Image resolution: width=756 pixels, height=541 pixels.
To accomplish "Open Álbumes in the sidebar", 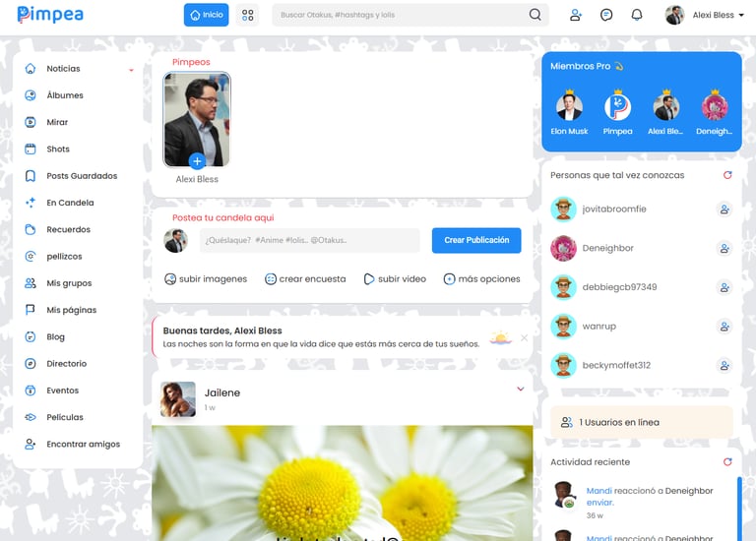I will [x=65, y=95].
